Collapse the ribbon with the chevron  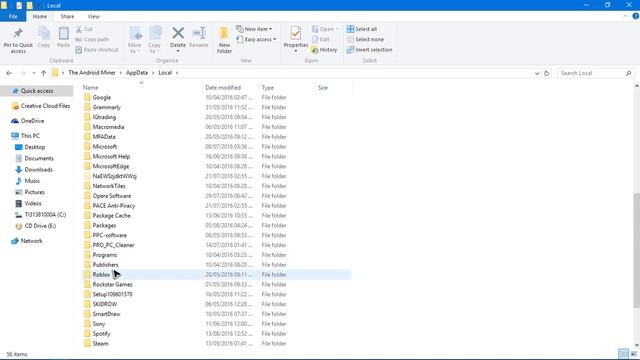625,16
